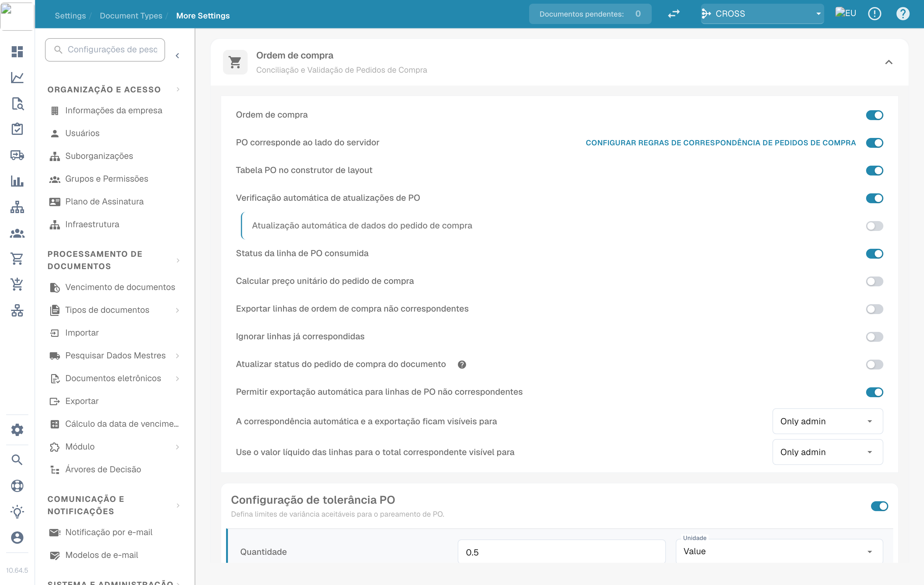Screen dimensions: 924x585
Task: Collapse the Ordem de compra section chevron
Action: point(889,62)
